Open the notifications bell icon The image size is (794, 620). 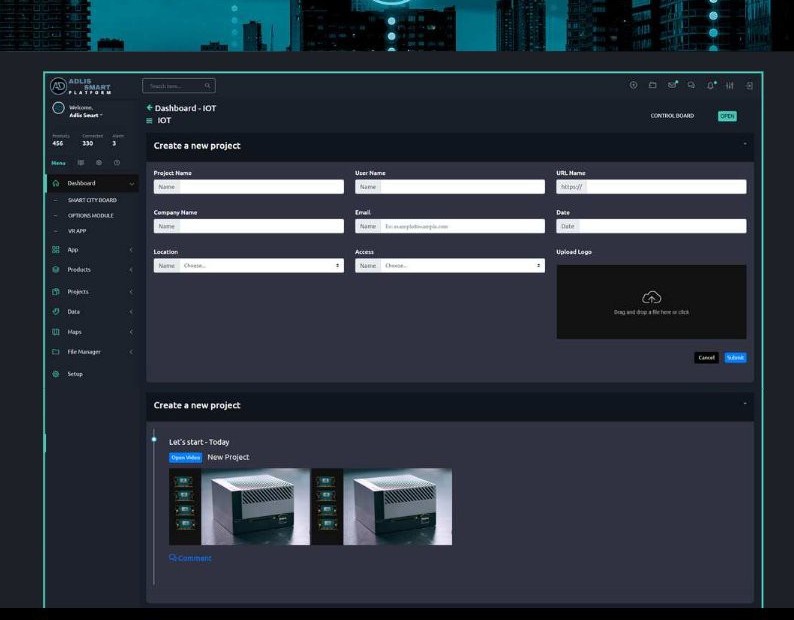click(x=710, y=85)
